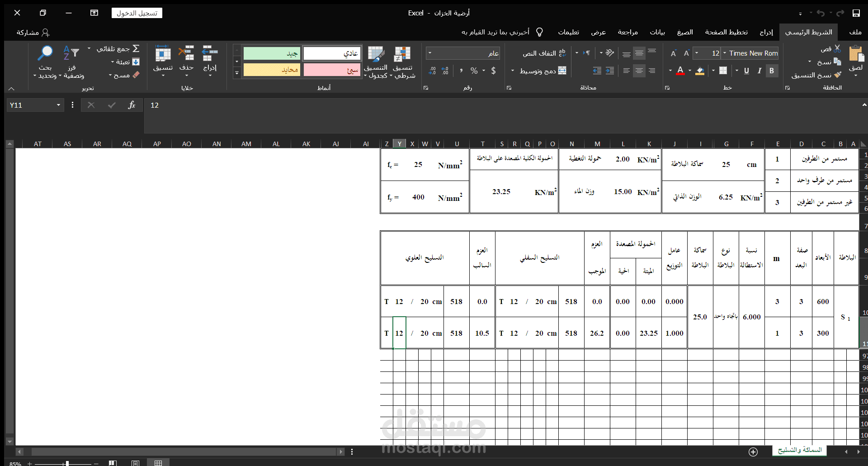Click the Paste (لصق) clipboard icon
This screenshot has width=868, height=466.
point(856,54)
